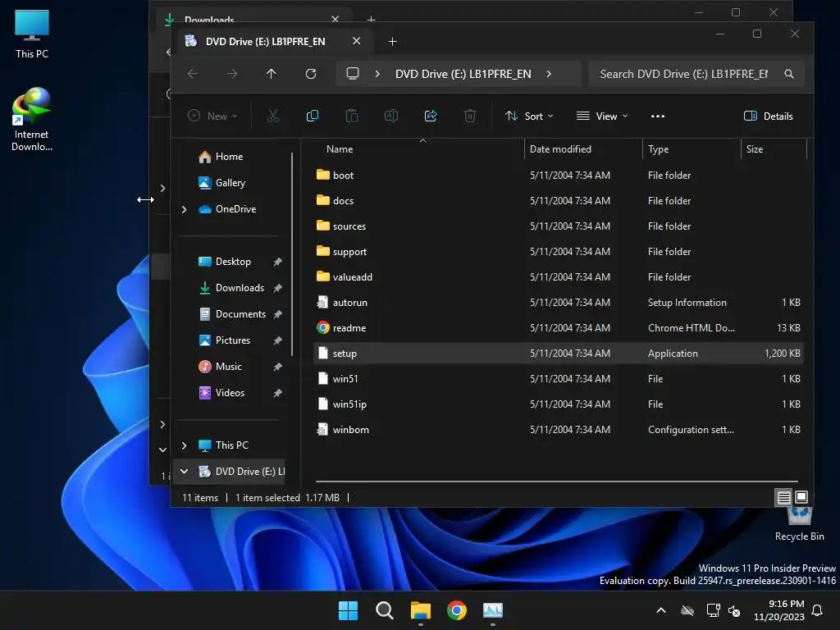This screenshot has width=840, height=630.
Task: Unpin Videos from Quick access
Action: pyautogui.click(x=277, y=393)
